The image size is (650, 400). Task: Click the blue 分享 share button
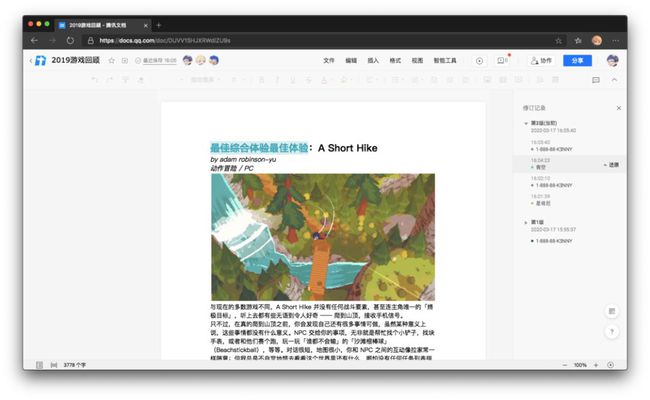point(577,61)
